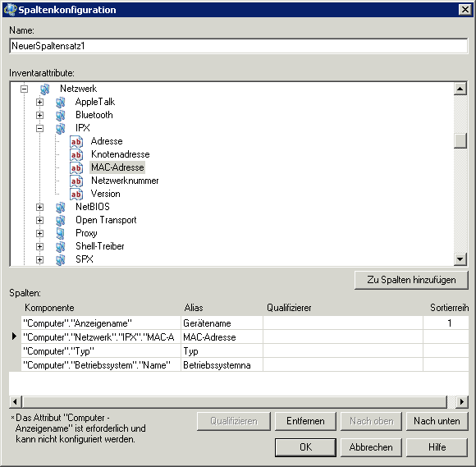Click the tree scrollbar down arrow
Image resolution: width=476 pixels, height=467 pixels.
(x=460, y=259)
